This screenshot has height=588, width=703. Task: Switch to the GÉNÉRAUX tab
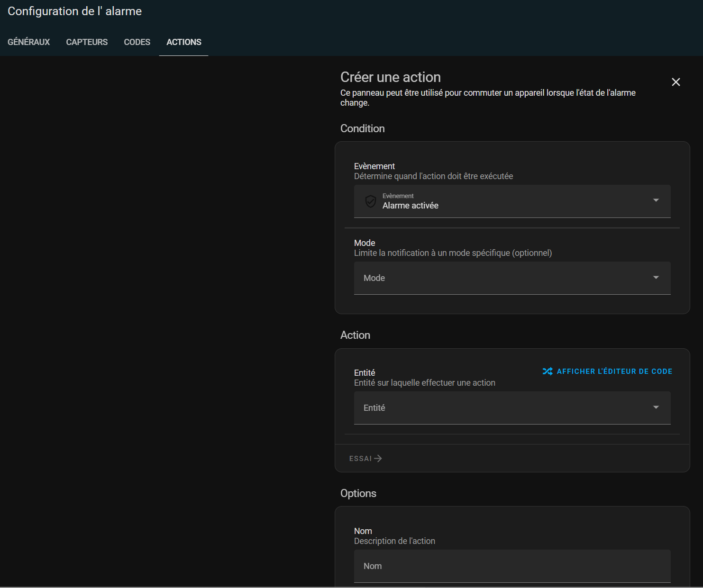(x=28, y=42)
